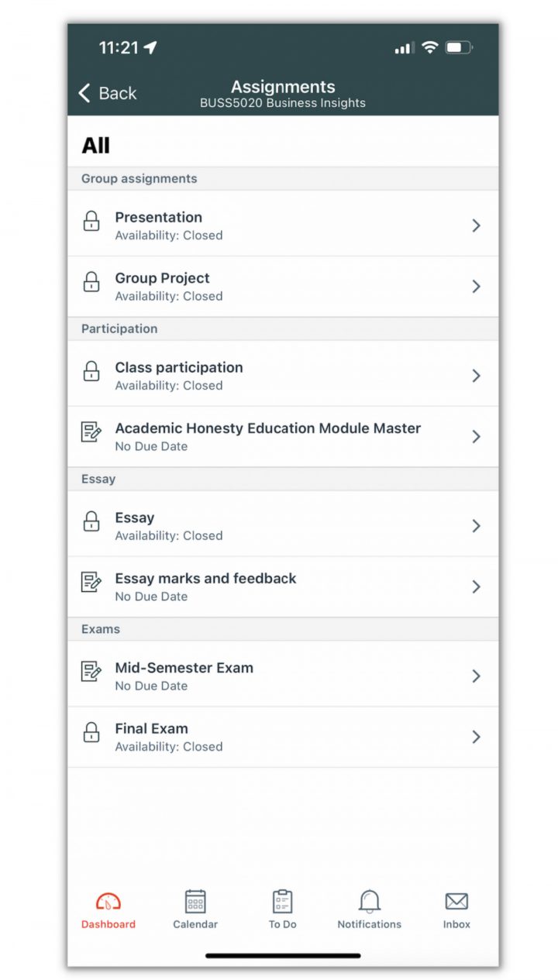558x980 pixels.
Task: Select Final Exam assignment title
Action: [152, 728]
